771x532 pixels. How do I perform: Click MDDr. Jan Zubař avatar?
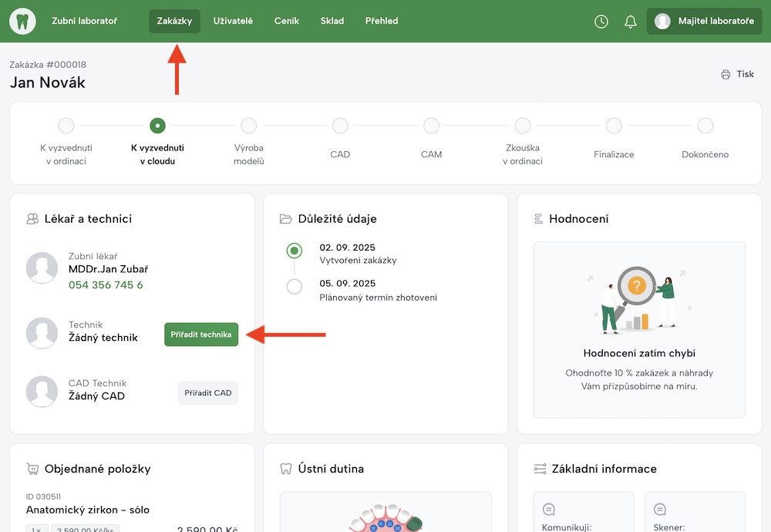point(42,268)
